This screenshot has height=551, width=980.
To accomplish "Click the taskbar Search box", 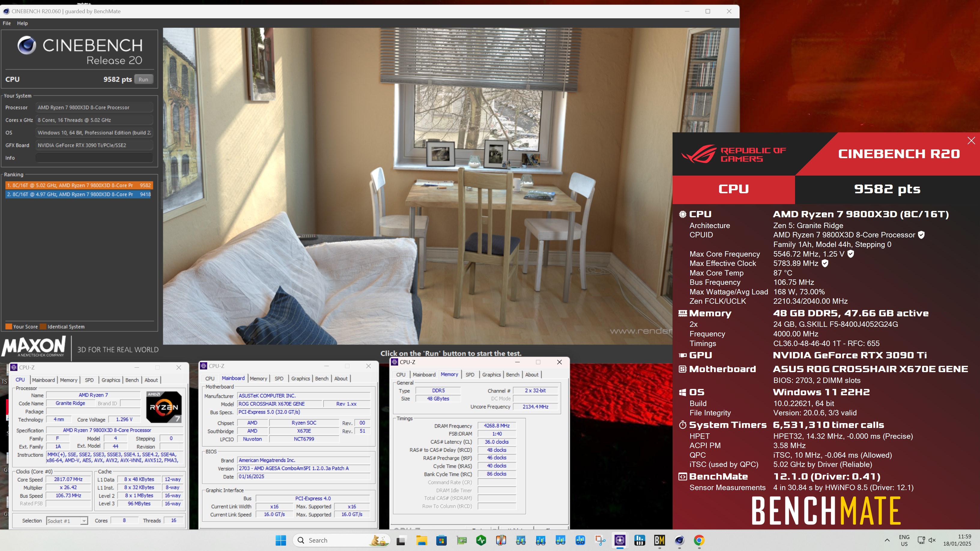I will click(x=342, y=540).
